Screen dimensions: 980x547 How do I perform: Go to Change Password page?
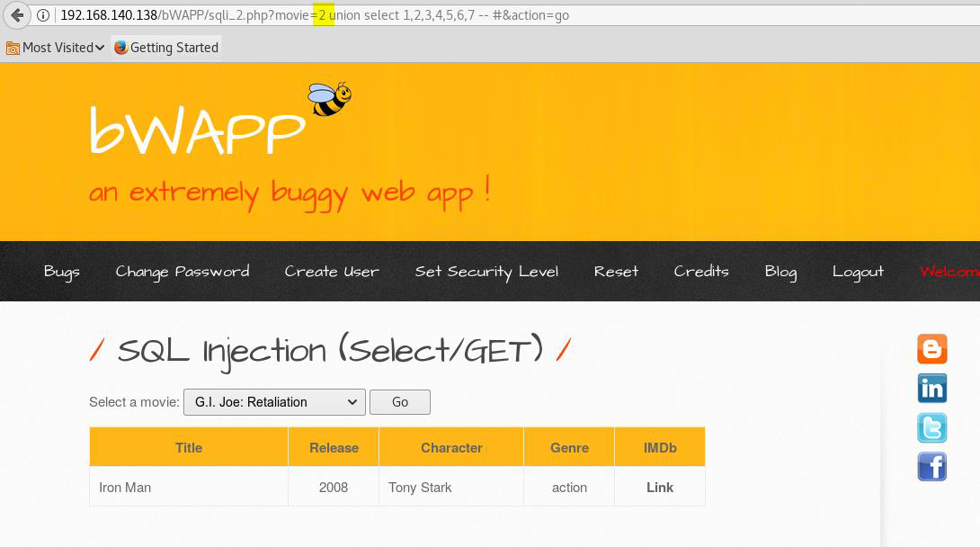click(183, 272)
